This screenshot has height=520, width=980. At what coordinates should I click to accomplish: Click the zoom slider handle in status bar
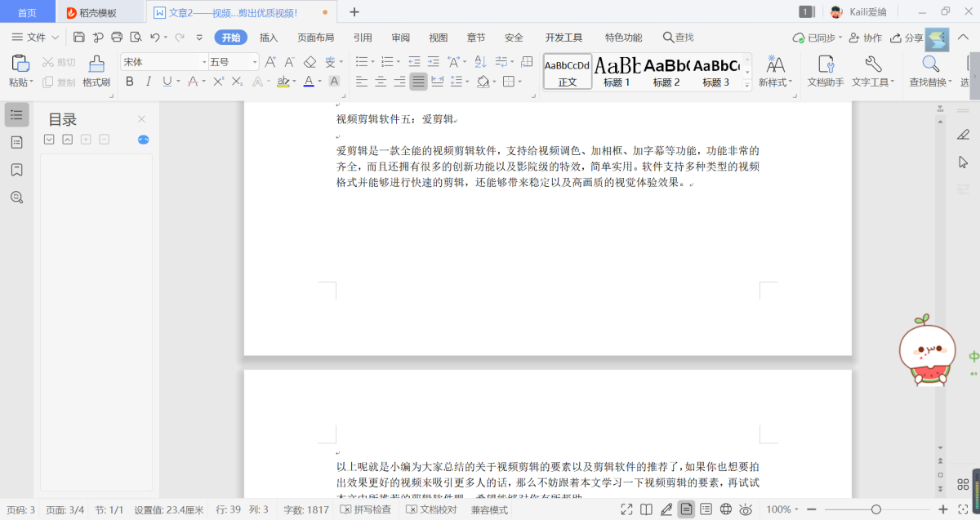pos(875,509)
